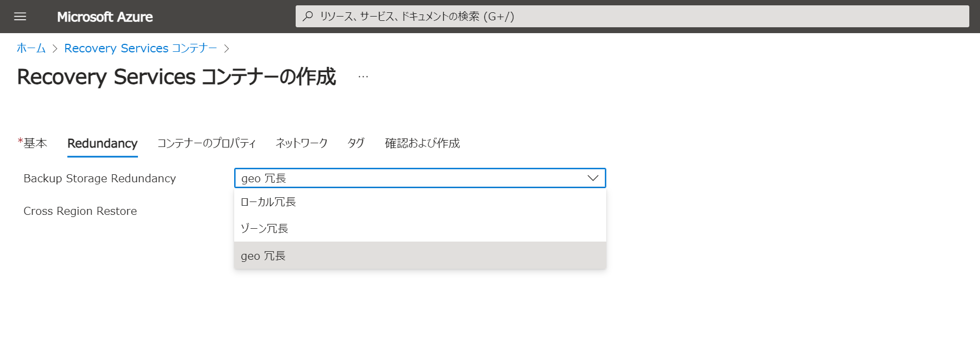Go to 確認および作成 tab
The width and height of the screenshot is (980, 349).
[x=422, y=143]
